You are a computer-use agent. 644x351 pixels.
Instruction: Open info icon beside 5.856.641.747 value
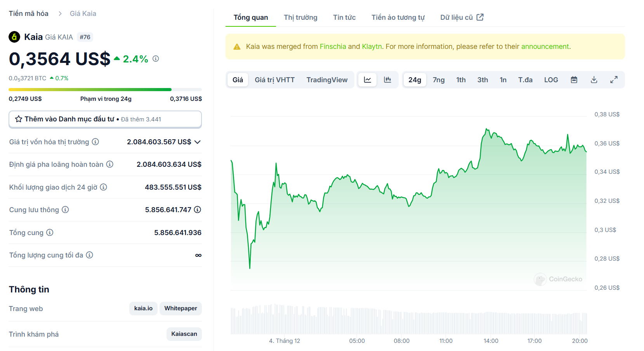pos(198,210)
